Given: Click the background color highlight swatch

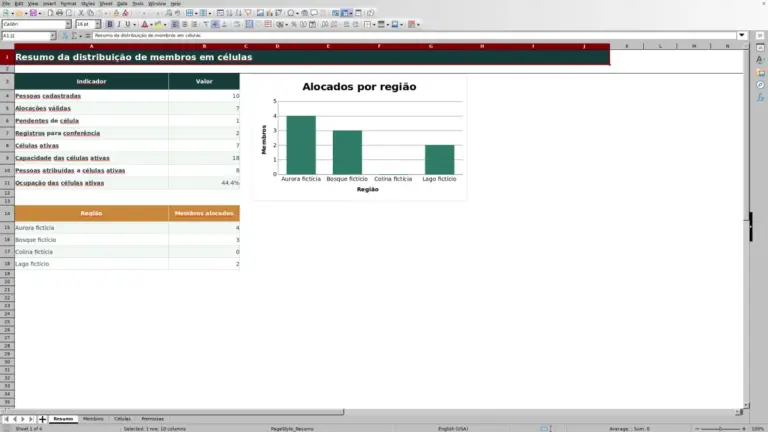Looking at the screenshot, I should point(158,24).
